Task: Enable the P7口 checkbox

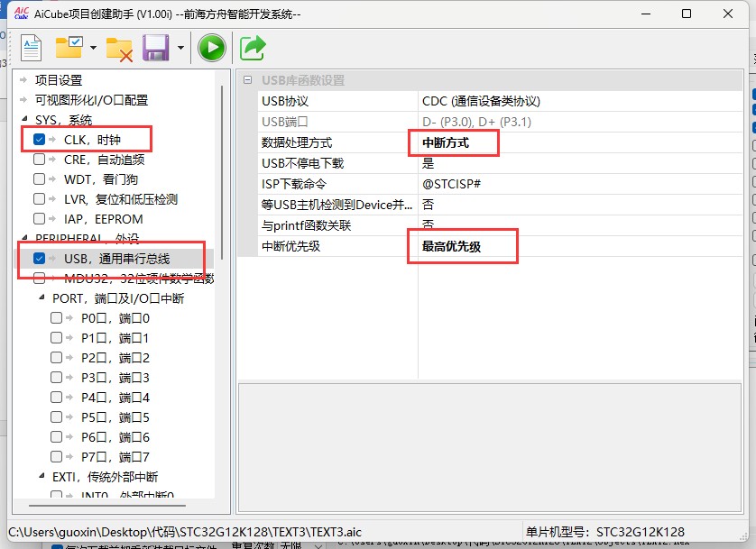Action: pyautogui.click(x=57, y=456)
